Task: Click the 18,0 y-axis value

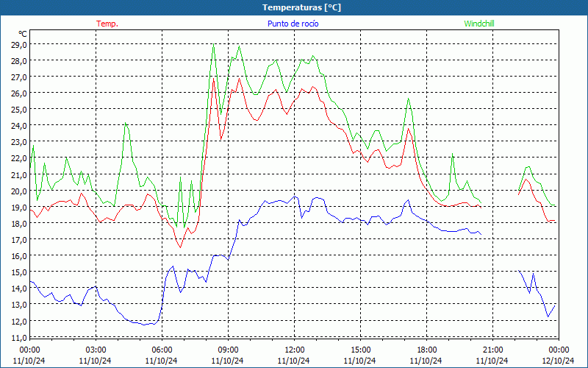Action: pos(19,223)
